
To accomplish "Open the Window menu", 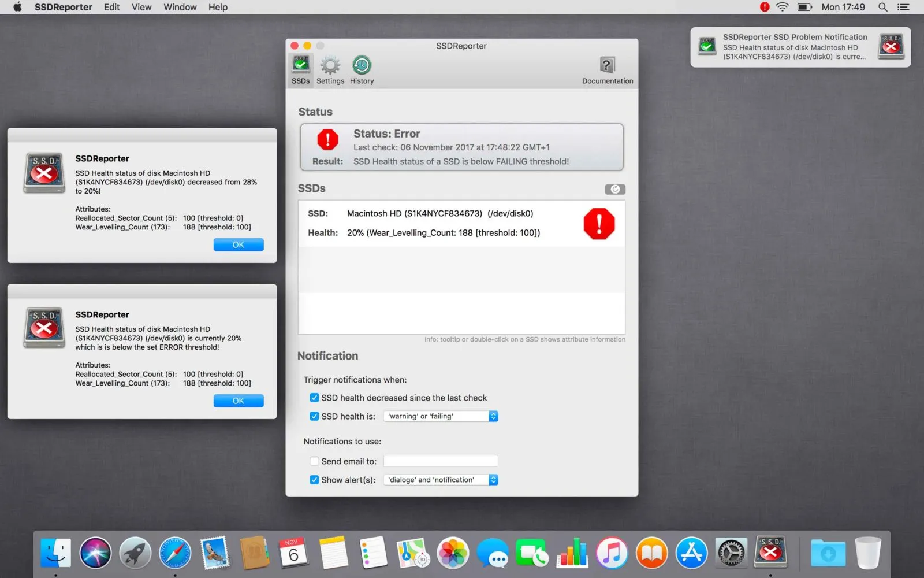I will (x=180, y=7).
